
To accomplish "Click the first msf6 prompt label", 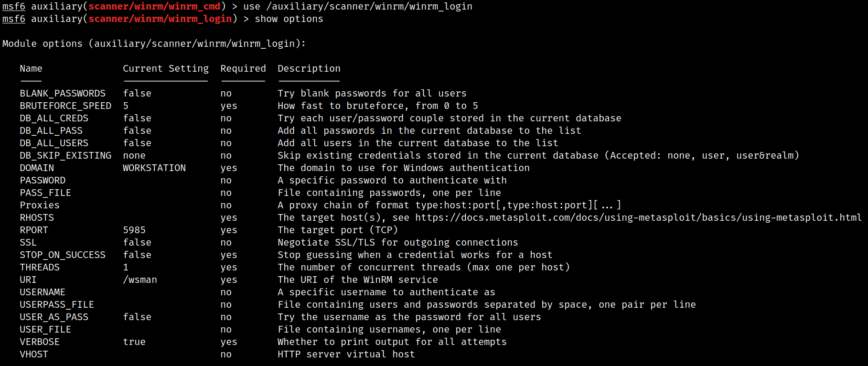I will pos(14,6).
